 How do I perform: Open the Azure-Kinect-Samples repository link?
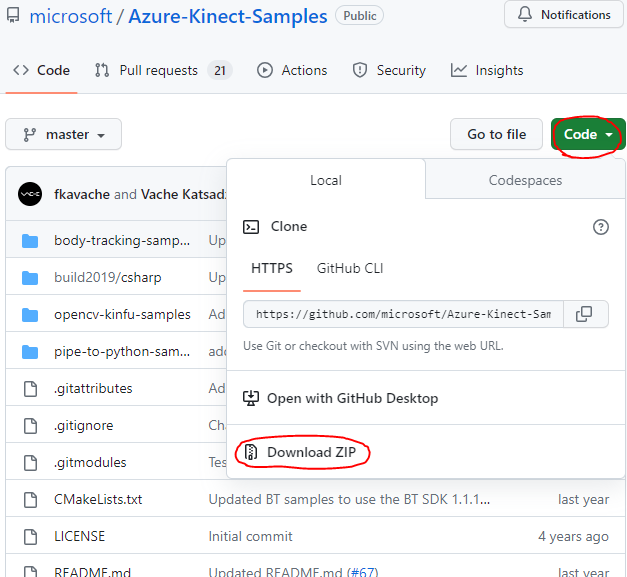(228, 16)
